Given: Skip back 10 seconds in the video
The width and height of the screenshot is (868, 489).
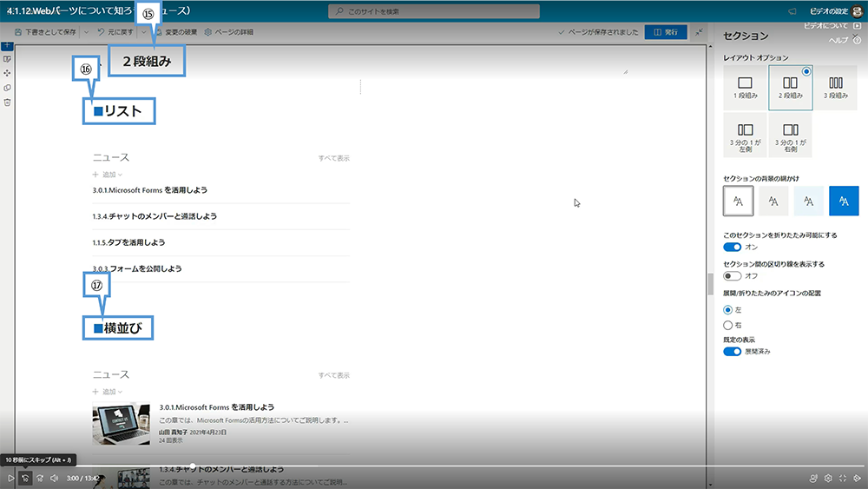Looking at the screenshot, I should point(25,478).
